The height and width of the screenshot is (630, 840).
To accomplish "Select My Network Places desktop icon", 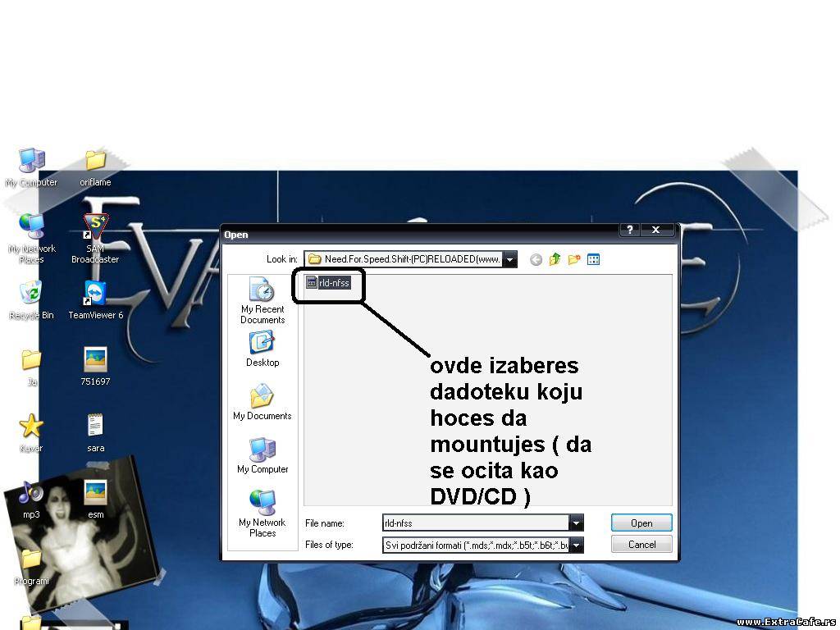I will [32, 239].
